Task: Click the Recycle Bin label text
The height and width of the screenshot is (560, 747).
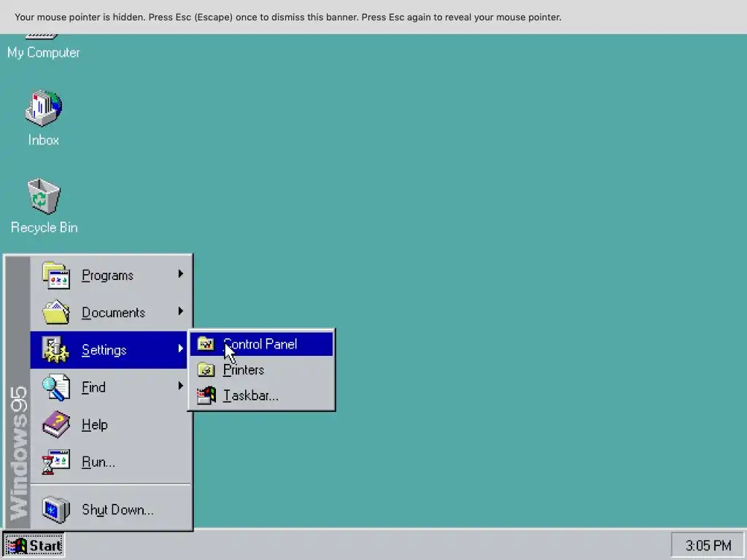Action: coord(44,227)
